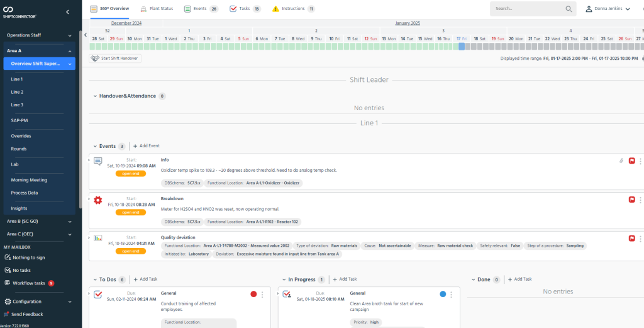Viewport: 644px width, 328px height.
Task: Click the red status dot on Conduct training task
Action: click(x=253, y=294)
